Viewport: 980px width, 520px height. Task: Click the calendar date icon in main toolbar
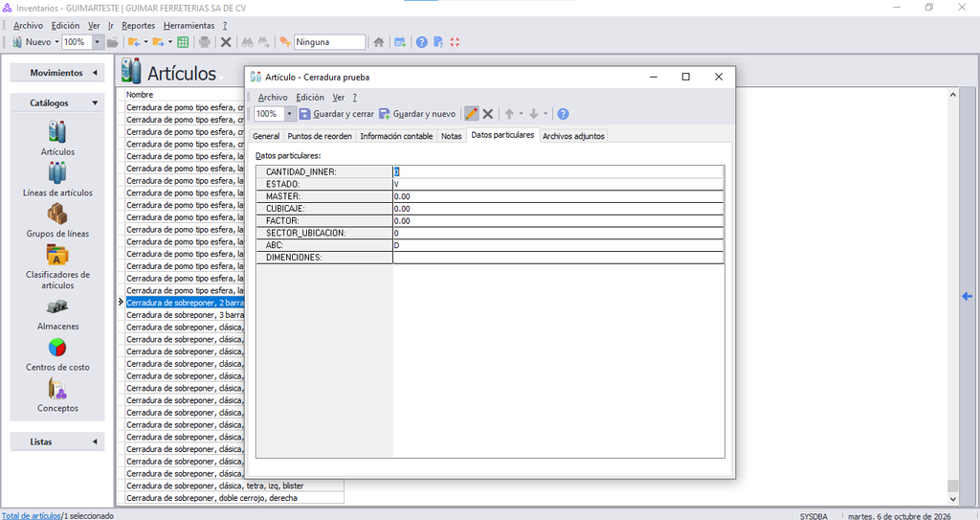pos(400,42)
